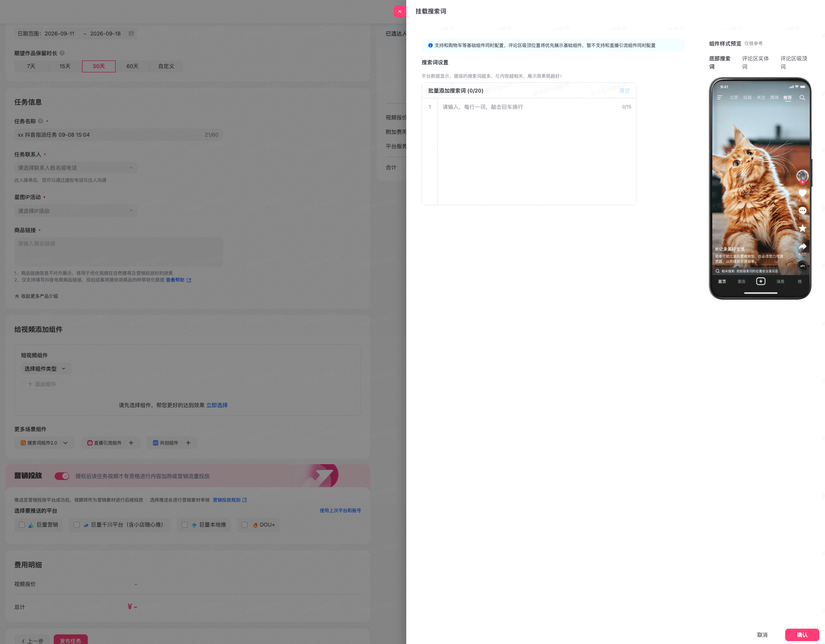Check the 巨量本地推 checkbox
The height and width of the screenshot is (644, 825).
pyautogui.click(x=185, y=525)
